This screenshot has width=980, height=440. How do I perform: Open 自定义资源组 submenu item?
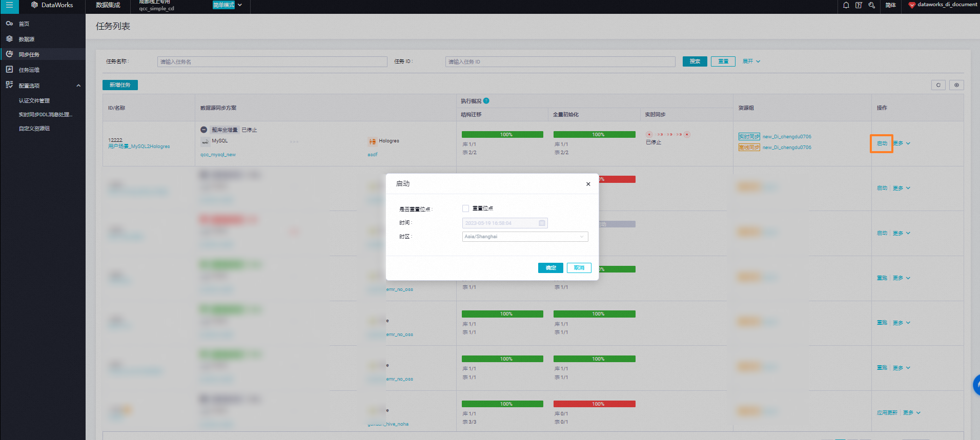(34, 129)
